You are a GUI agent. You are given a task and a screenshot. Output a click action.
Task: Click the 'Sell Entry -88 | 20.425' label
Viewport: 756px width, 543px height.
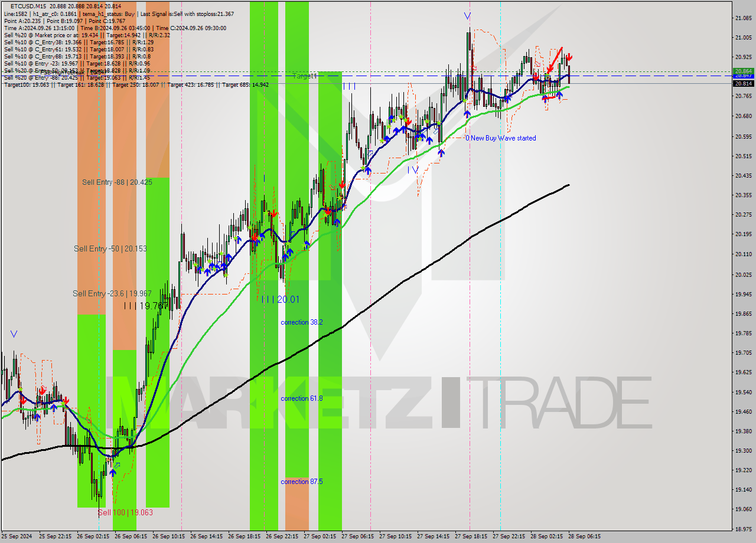point(117,182)
